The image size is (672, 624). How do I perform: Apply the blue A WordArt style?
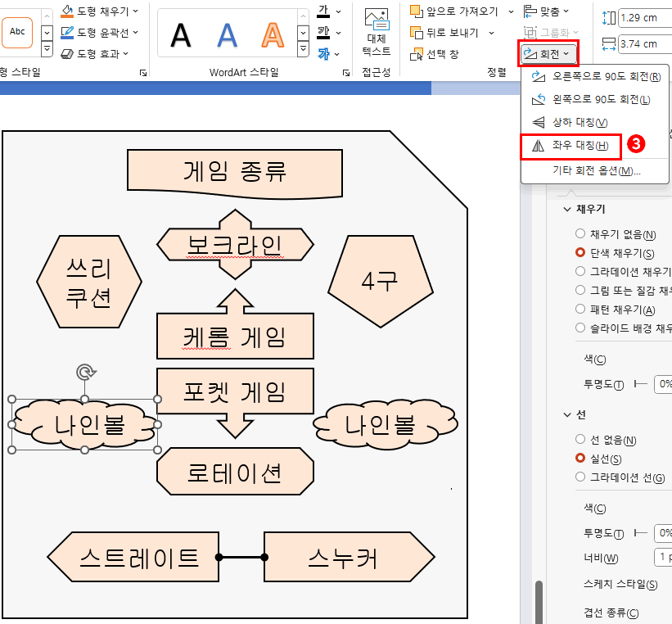(227, 34)
